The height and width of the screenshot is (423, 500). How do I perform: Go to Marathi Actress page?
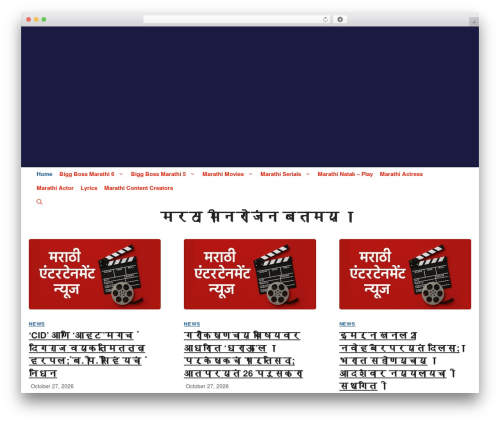click(x=401, y=174)
